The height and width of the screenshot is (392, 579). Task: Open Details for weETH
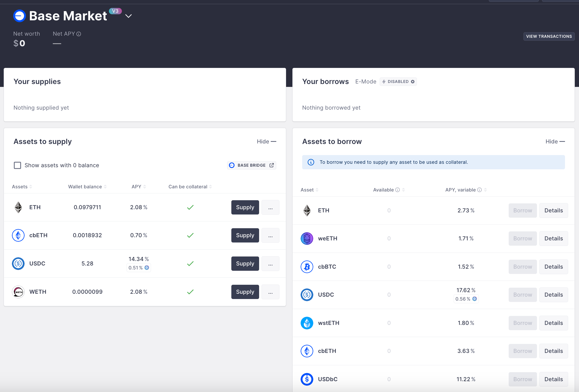coord(554,239)
